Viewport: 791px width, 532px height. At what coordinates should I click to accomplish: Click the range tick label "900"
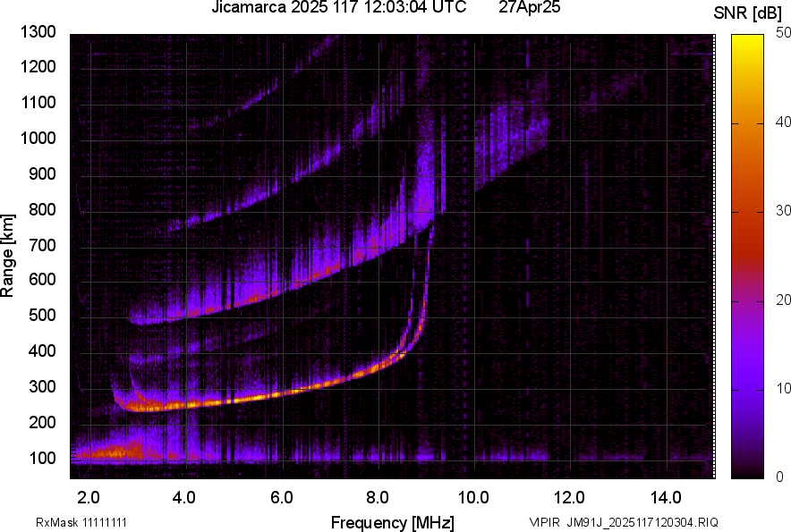(42, 173)
